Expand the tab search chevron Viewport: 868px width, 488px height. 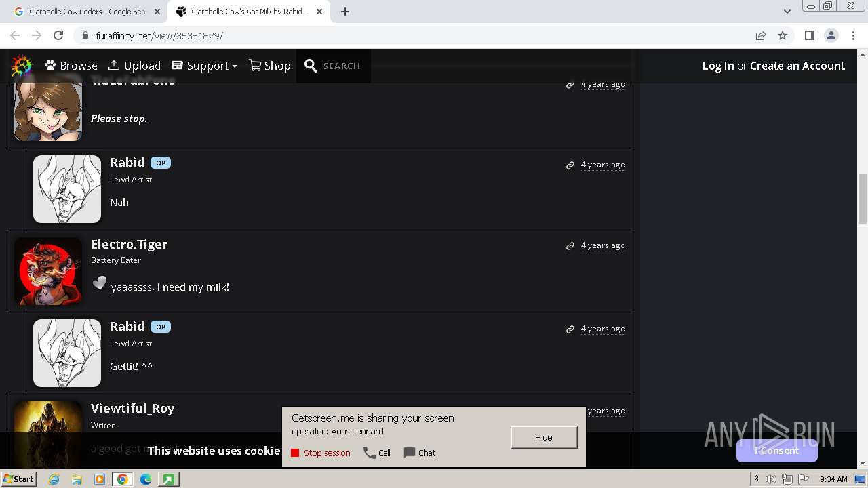tap(787, 12)
